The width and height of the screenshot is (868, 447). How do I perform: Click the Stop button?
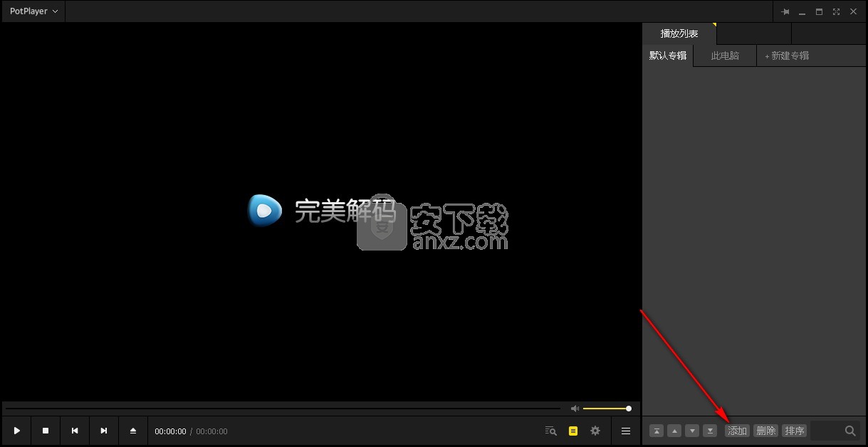coord(46,431)
